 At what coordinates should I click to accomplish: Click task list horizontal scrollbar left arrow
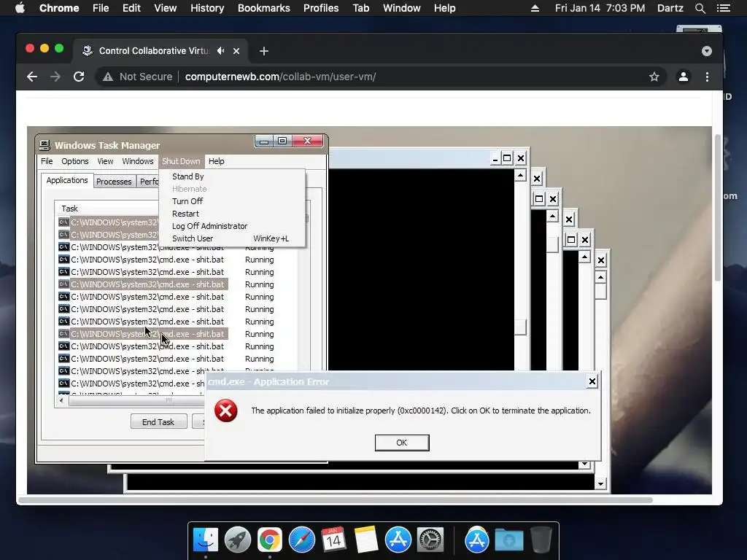(x=61, y=400)
